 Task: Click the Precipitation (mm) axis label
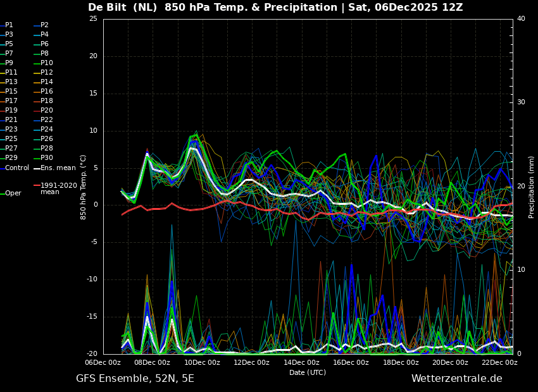[x=532, y=187]
